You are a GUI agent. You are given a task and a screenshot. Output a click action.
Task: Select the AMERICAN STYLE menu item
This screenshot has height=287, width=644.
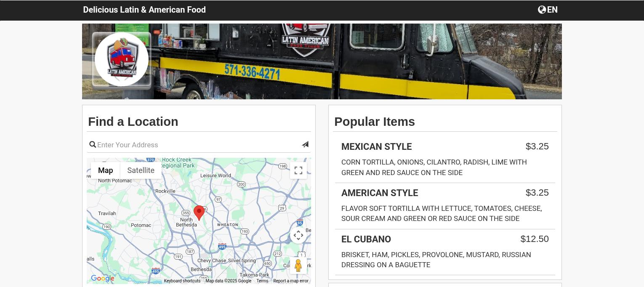445,206
